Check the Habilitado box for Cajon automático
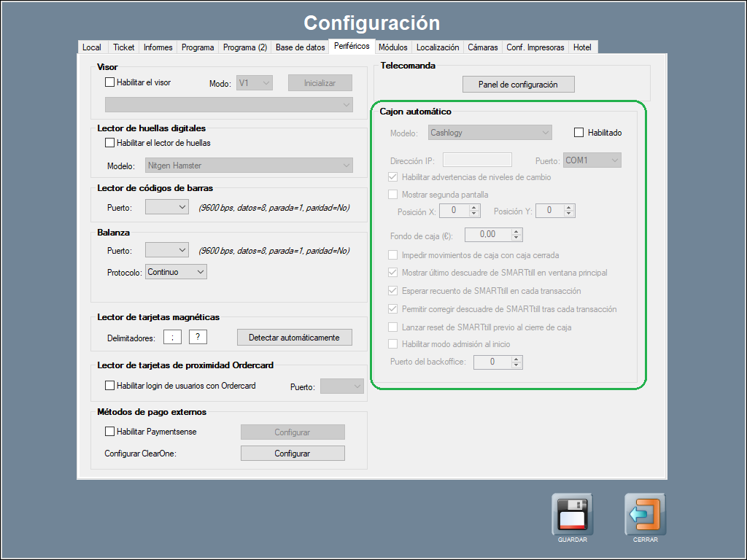 click(579, 133)
